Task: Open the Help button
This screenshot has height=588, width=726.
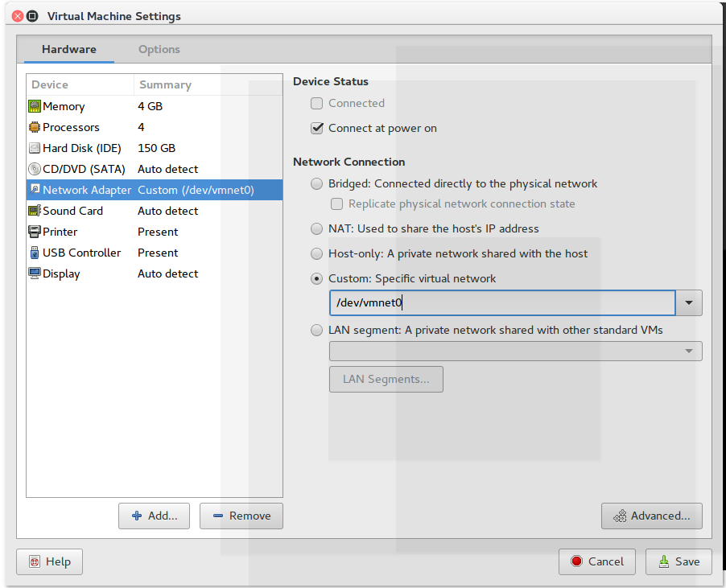Action: [x=50, y=561]
